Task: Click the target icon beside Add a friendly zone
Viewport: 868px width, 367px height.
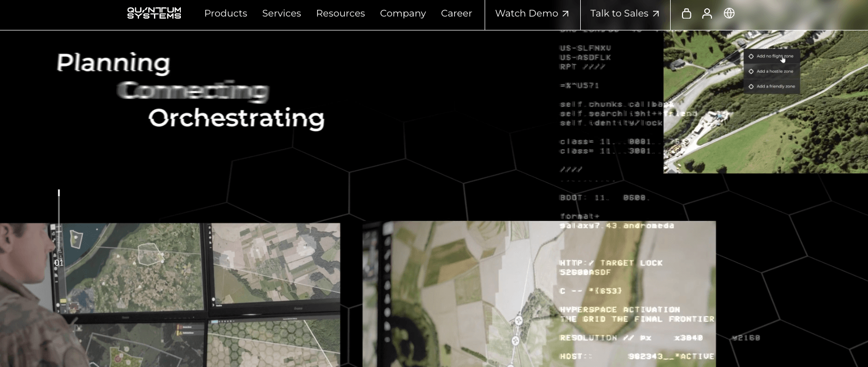Action: [x=751, y=87]
